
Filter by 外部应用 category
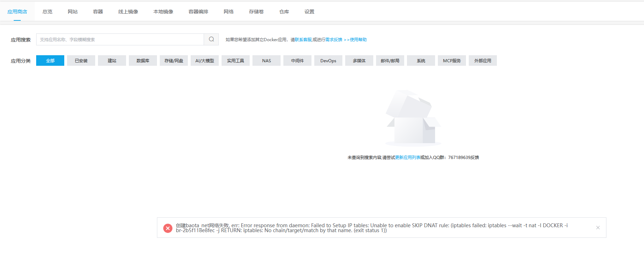[x=483, y=60]
